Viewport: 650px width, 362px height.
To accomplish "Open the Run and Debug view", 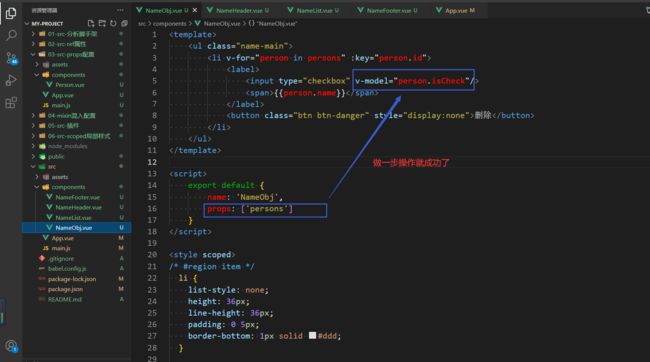I will coord(11,80).
